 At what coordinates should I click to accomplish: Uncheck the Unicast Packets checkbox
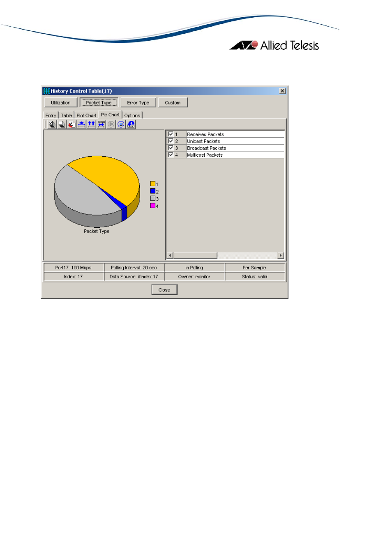point(171,141)
